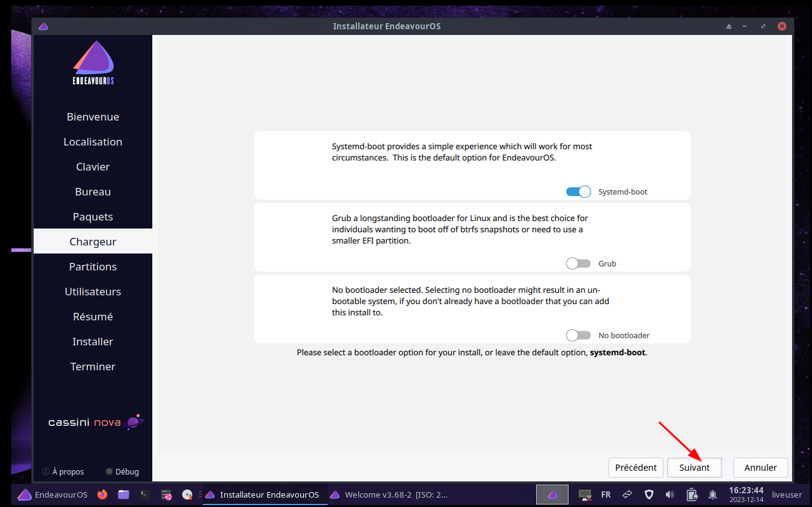Open the FR keyboard layout selector
The height and width of the screenshot is (507, 812).
pos(605,495)
